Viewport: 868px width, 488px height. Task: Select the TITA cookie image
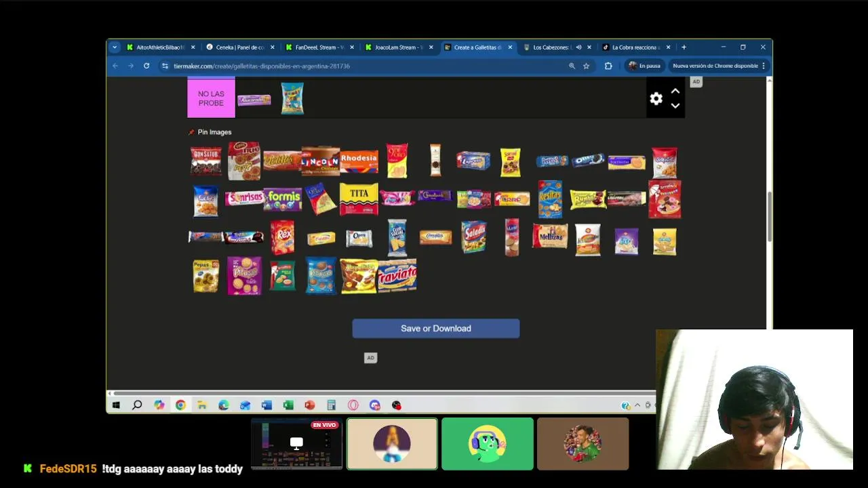click(x=359, y=199)
